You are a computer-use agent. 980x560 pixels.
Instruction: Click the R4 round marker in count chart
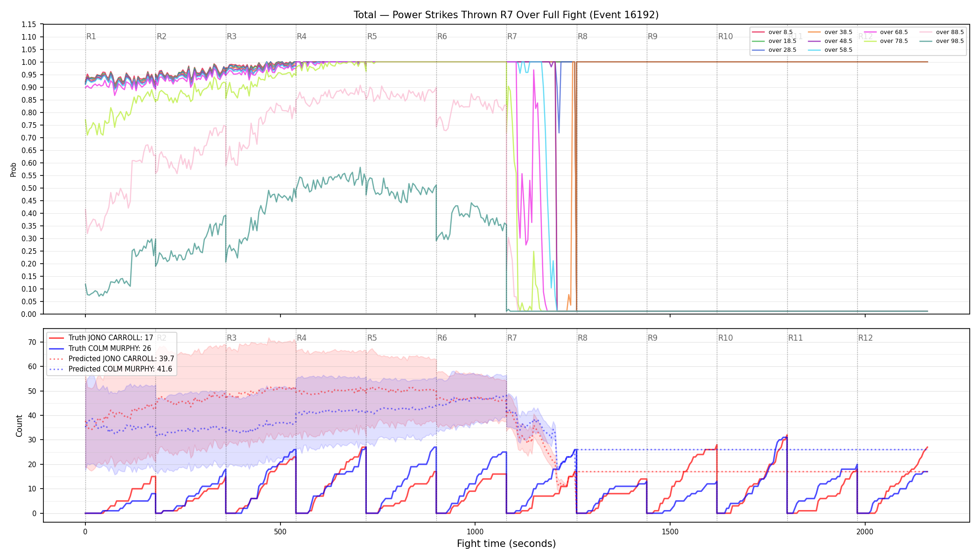[x=301, y=338]
